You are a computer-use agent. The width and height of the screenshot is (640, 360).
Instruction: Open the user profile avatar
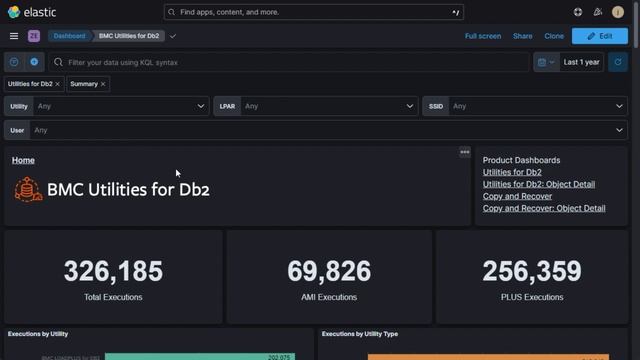[618, 12]
